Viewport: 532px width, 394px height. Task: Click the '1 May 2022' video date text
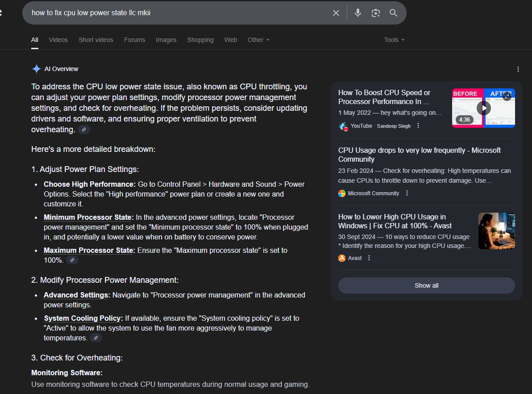tap(354, 113)
